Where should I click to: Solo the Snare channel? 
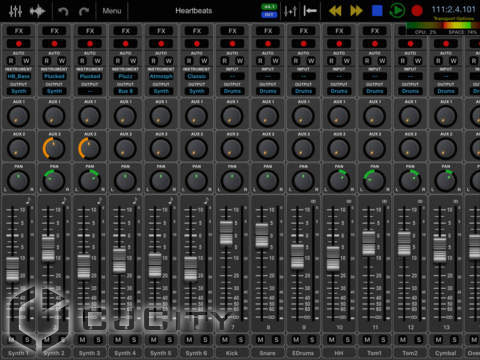[x=276, y=340]
